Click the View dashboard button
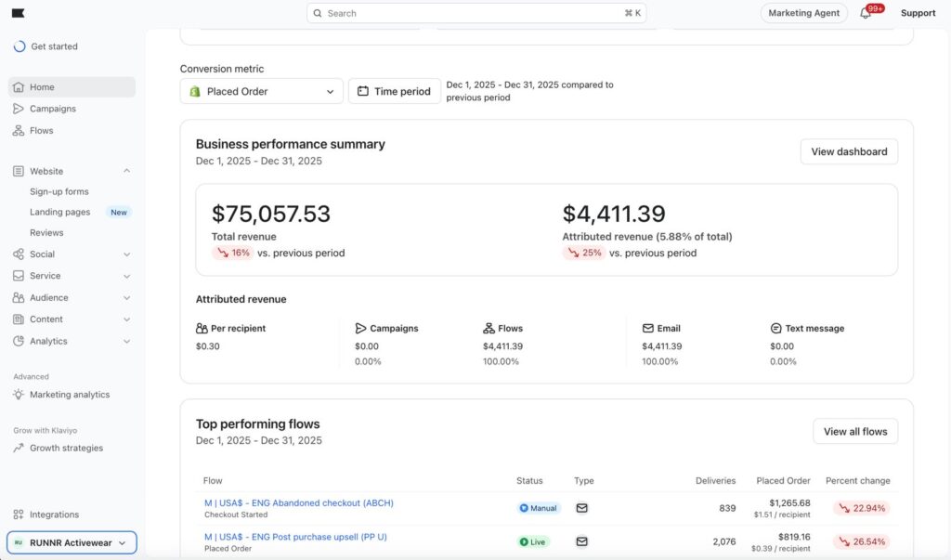The height and width of the screenshot is (560, 951). click(x=848, y=151)
